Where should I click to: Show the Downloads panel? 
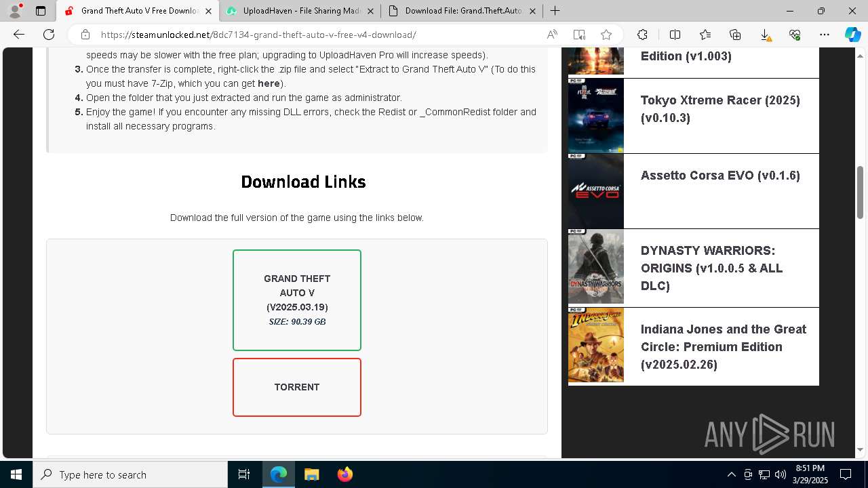tap(765, 35)
